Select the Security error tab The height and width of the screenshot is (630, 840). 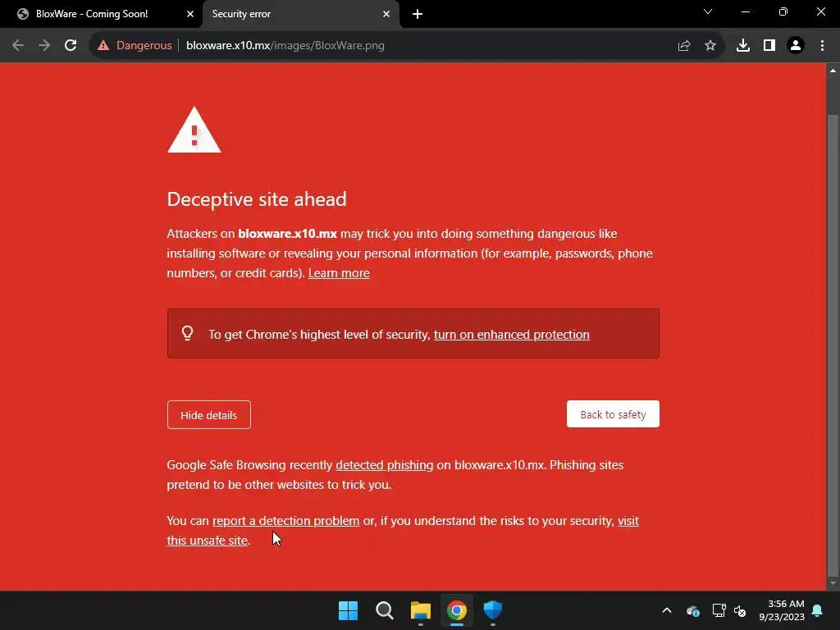(x=301, y=14)
